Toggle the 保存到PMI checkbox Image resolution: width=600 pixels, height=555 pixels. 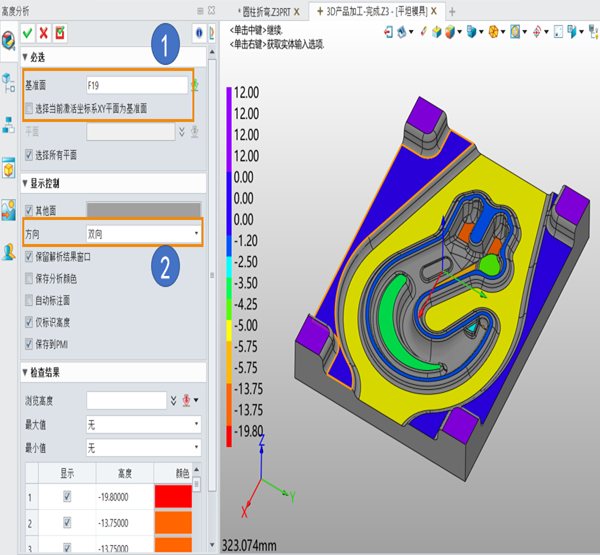pyautogui.click(x=29, y=344)
